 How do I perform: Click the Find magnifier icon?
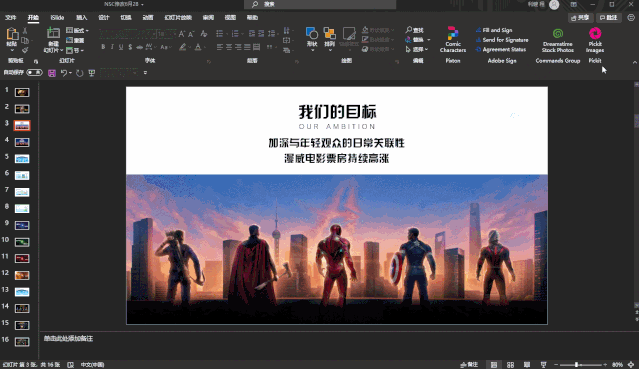point(408,30)
